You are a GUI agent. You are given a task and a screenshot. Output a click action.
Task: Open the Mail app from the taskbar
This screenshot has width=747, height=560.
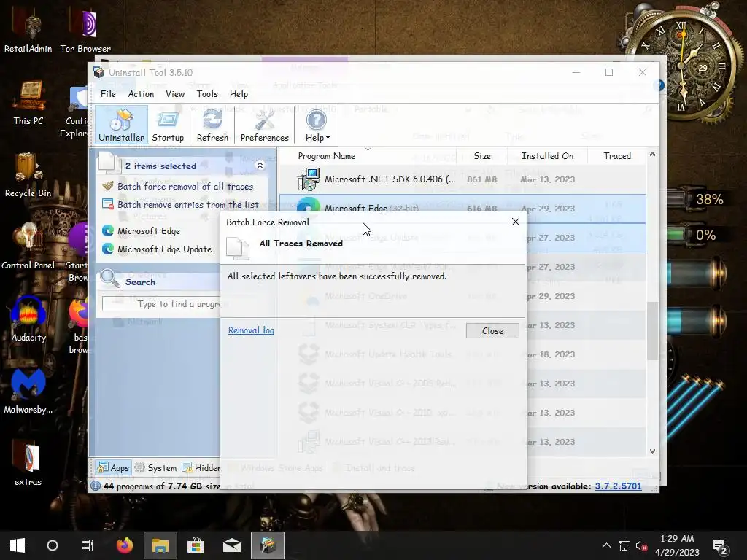pyautogui.click(x=231, y=545)
